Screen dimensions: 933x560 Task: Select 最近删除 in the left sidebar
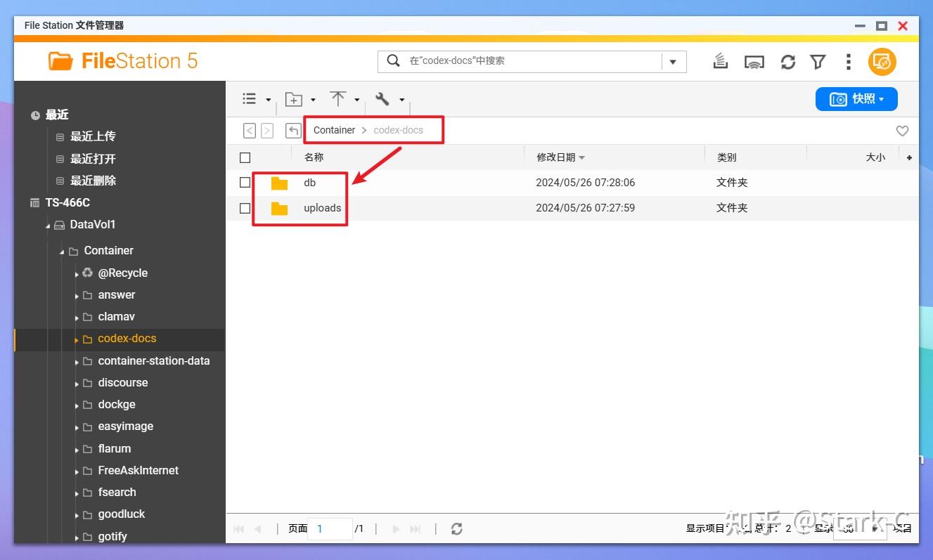[x=94, y=180]
